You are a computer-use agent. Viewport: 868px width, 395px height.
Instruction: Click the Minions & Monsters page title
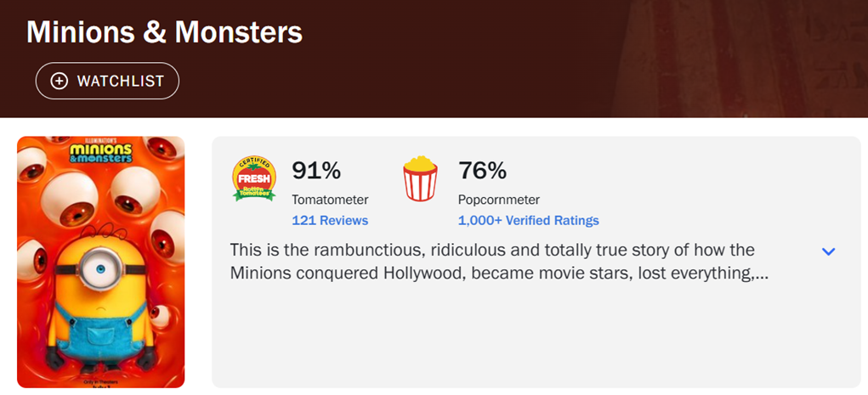(x=164, y=32)
